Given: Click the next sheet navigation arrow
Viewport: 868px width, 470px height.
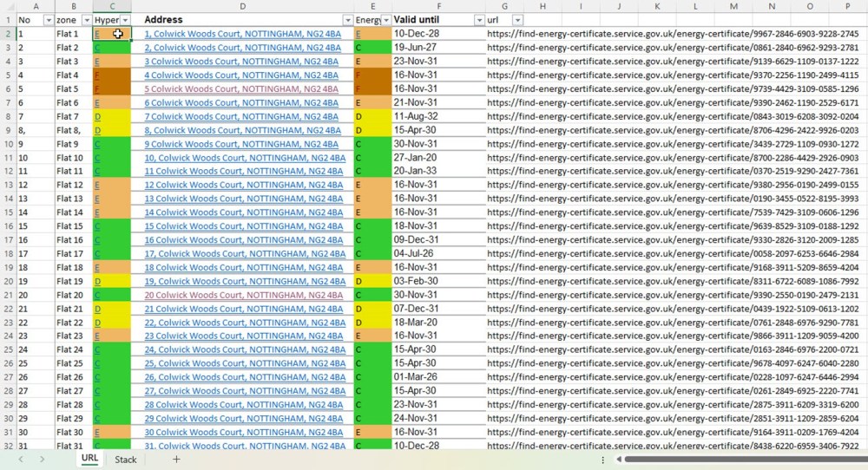Looking at the screenshot, I should (43, 459).
